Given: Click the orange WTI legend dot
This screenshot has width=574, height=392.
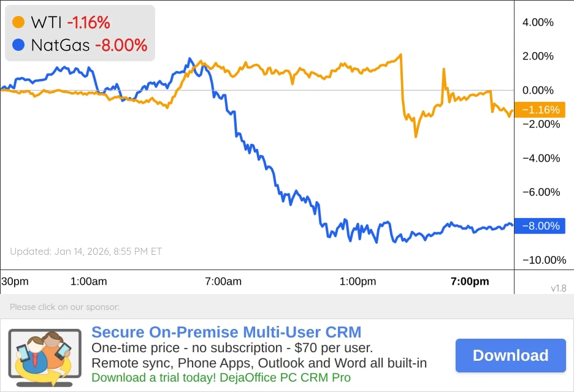Looking at the screenshot, I should pos(18,23).
